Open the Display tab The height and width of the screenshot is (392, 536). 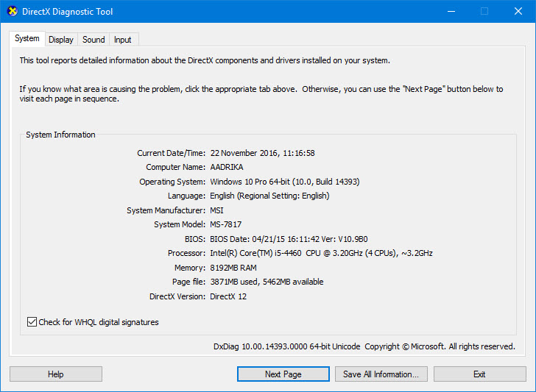tap(61, 40)
